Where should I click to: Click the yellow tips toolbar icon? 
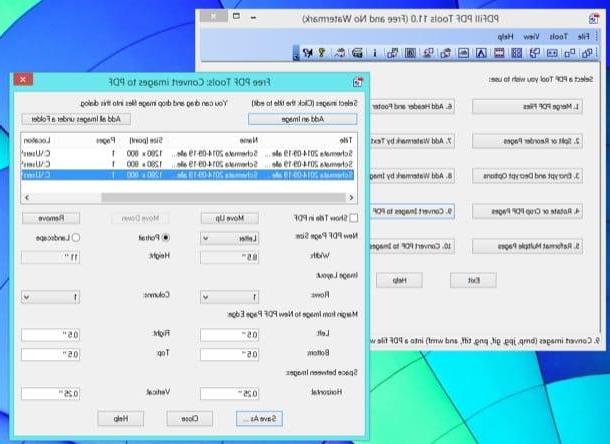[322, 53]
